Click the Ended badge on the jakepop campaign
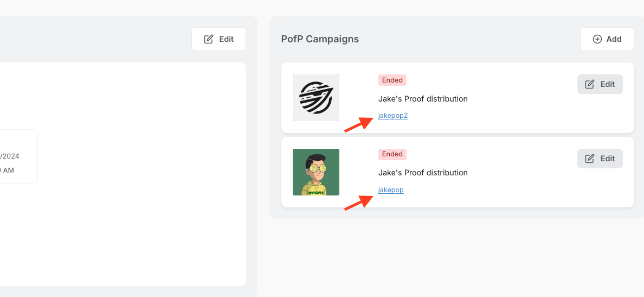 (x=392, y=154)
